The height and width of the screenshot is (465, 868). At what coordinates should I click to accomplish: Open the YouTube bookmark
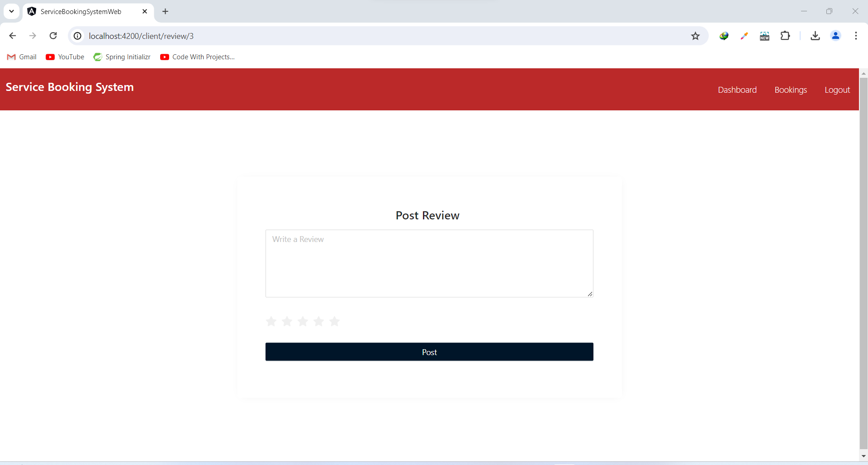coord(65,57)
